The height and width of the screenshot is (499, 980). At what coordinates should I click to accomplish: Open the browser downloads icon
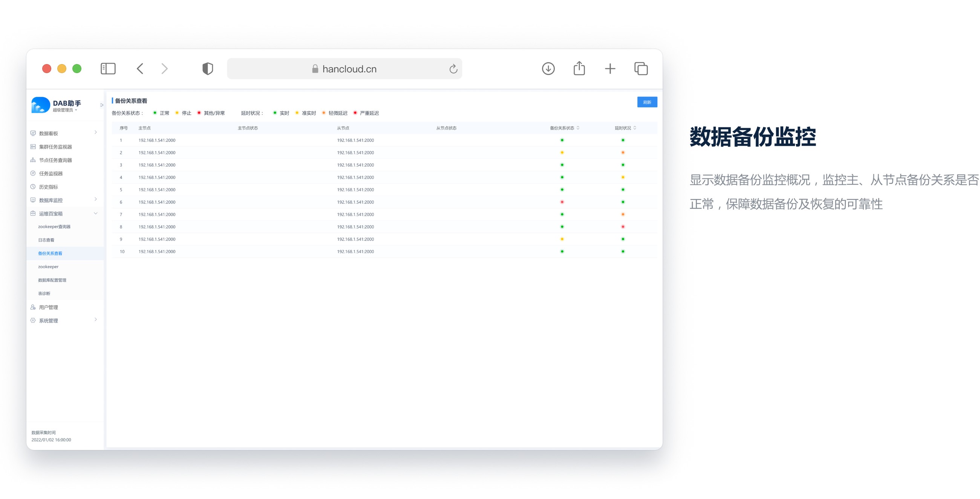tap(548, 69)
